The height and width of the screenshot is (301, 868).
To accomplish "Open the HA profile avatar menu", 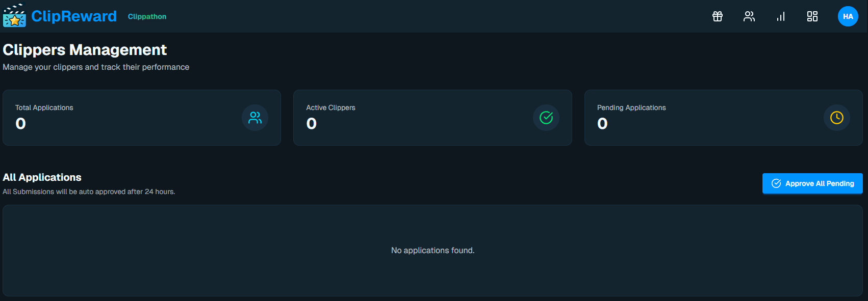I will (848, 16).
